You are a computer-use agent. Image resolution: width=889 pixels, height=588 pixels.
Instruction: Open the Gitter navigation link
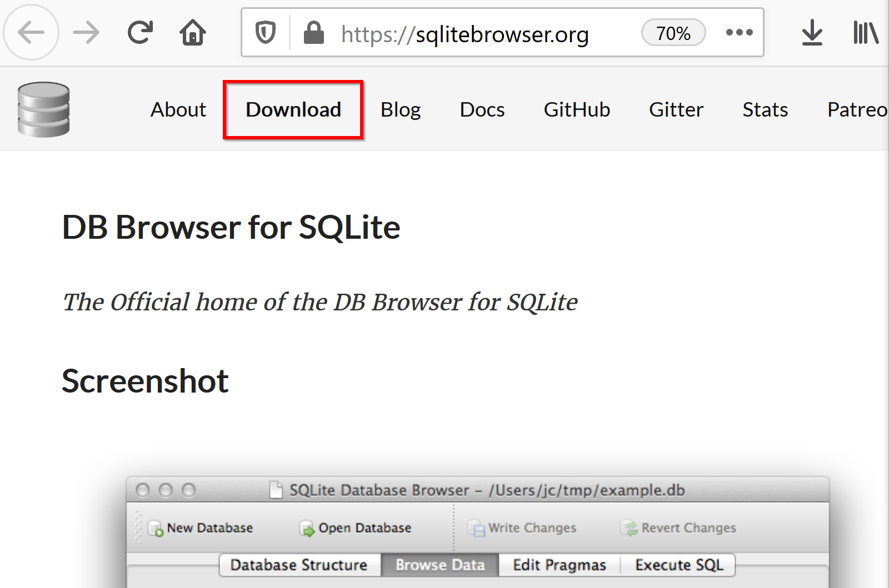pos(676,110)
